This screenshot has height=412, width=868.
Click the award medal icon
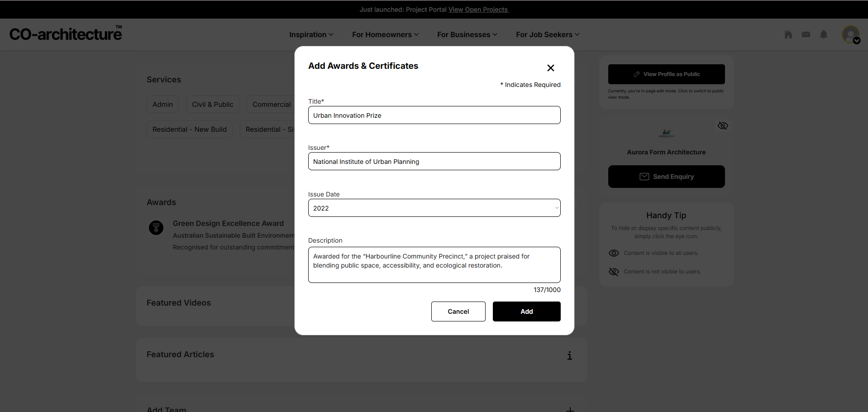(156, 227)
